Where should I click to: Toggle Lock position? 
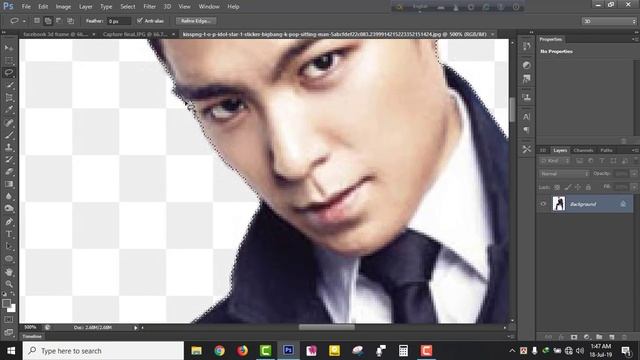point(578,187)
